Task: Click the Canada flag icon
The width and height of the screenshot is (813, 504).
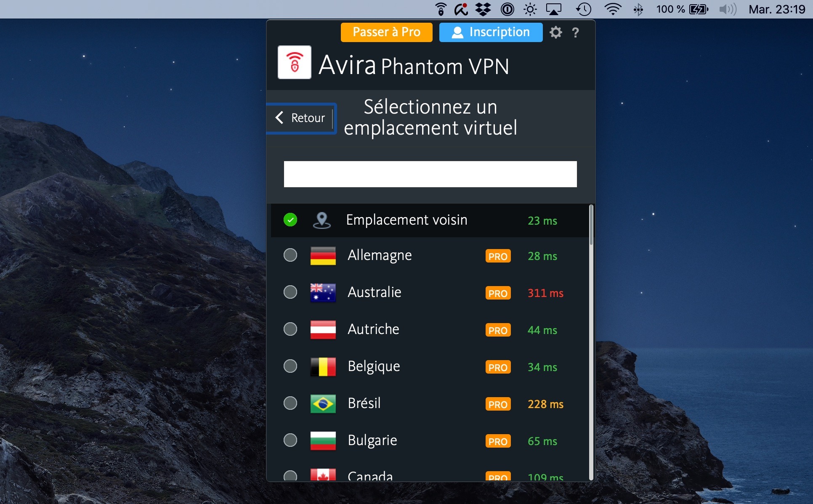Action: pyautogui.click(x=323, y=475)
